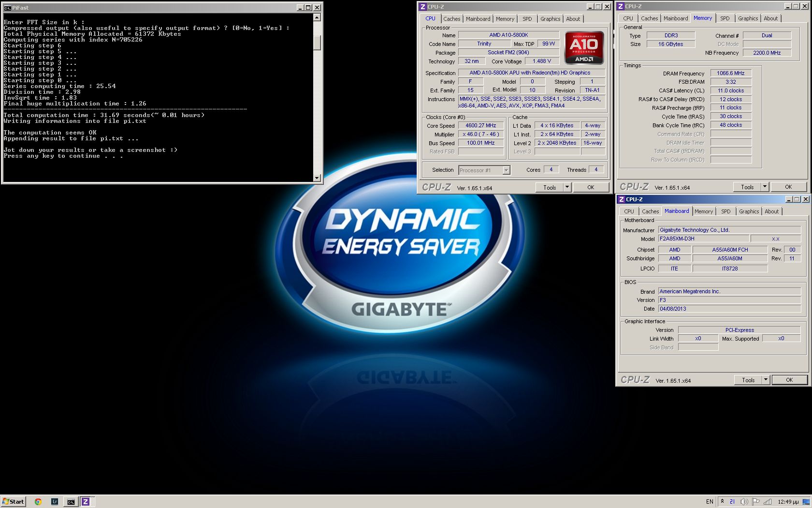Click the Multiplier value x 46.0 ( 7 - 46 )
812x508 pixels.
(481, 134)
